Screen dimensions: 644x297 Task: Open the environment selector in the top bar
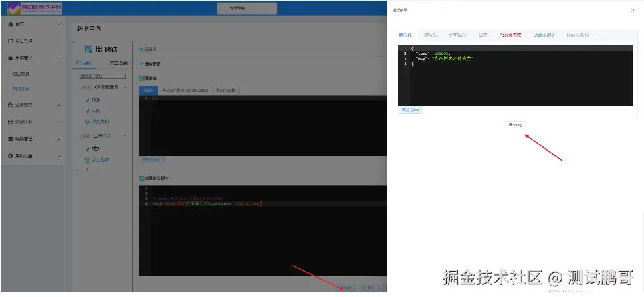[246, 8]
